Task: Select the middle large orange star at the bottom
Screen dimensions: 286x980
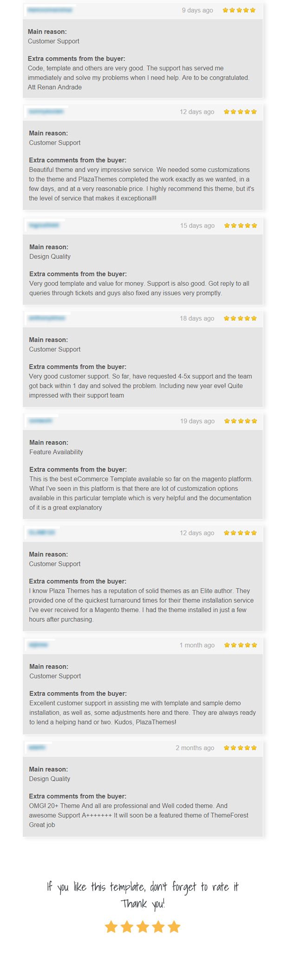Action: [x=143, y=927]
